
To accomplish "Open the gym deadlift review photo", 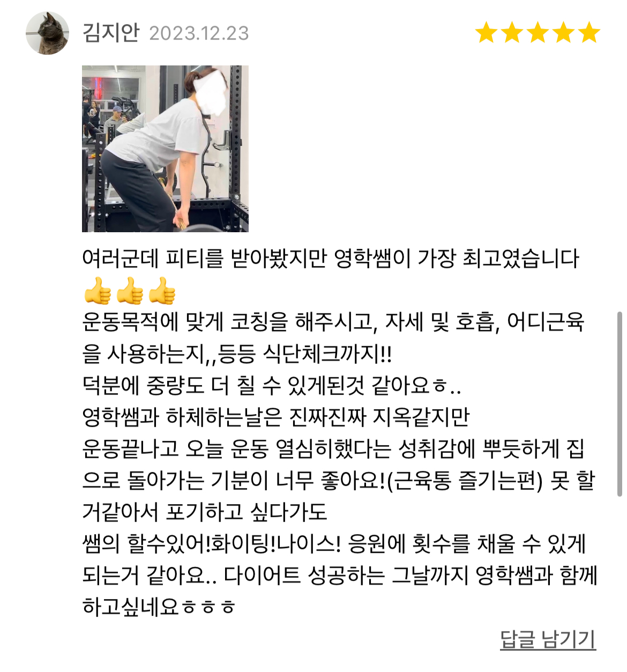I will [165, 149].
